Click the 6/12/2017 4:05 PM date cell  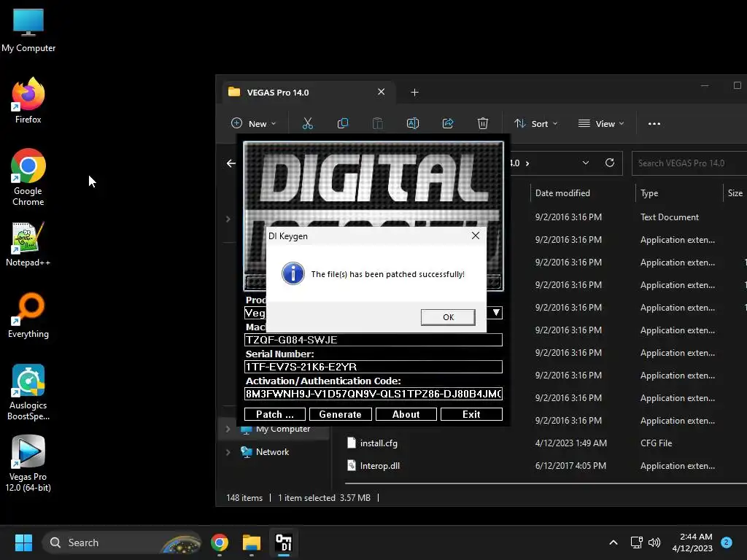[570, 466]
